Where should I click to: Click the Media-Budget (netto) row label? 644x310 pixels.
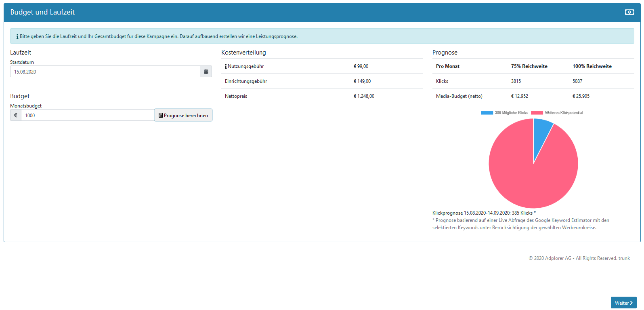459,96
